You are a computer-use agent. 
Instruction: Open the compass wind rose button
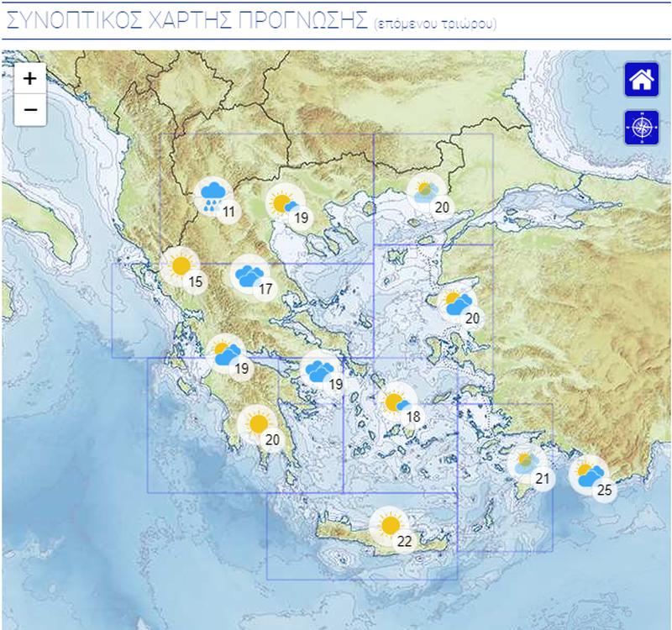pyautogui.click(x=642, y=128)
